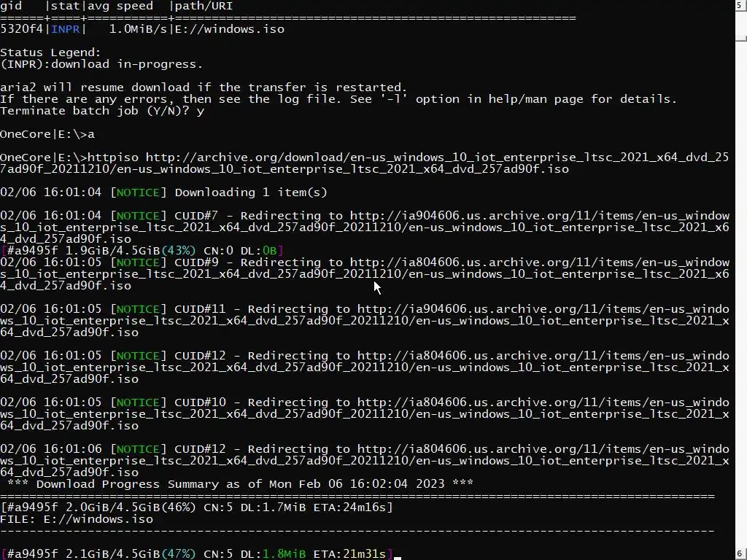Click the scrollbar up arrow labeled 5
The height and width of the screenshot is (560, 747).
click(x=741, y=6)
